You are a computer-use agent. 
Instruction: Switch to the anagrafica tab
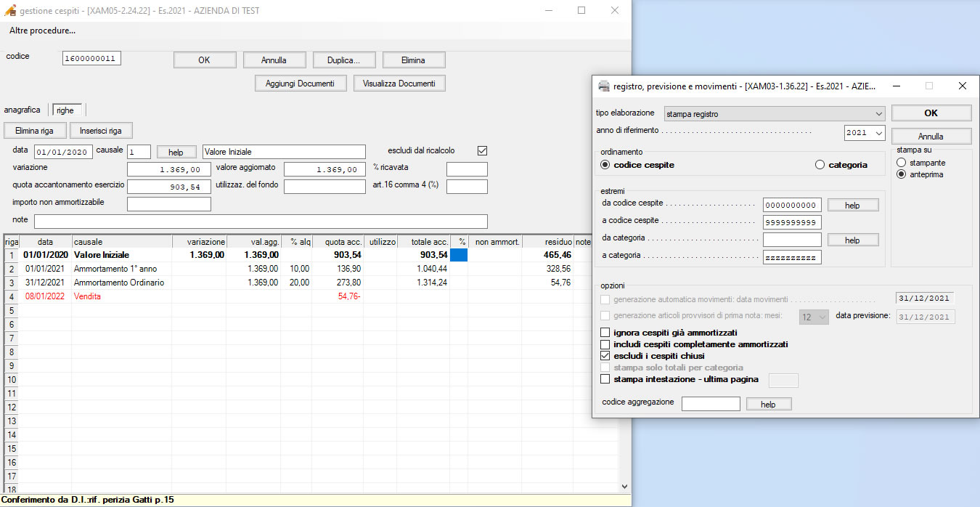click(x=22, y=110)
